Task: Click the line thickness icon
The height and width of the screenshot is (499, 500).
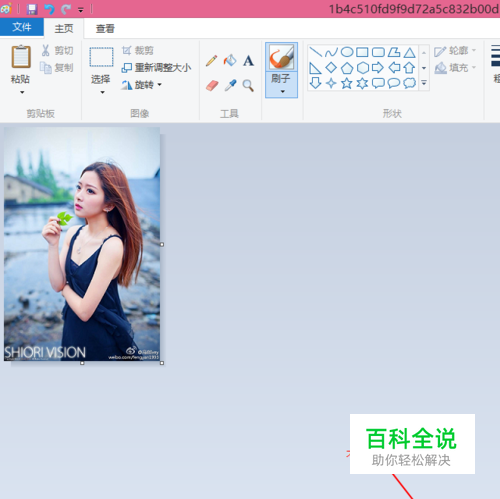Action: click(x=496, y=57)
